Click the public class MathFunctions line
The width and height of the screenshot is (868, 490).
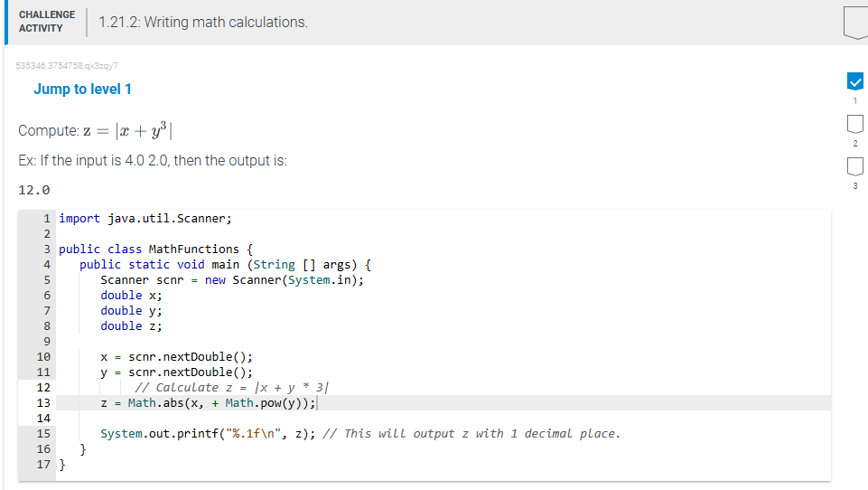point(155,250)
